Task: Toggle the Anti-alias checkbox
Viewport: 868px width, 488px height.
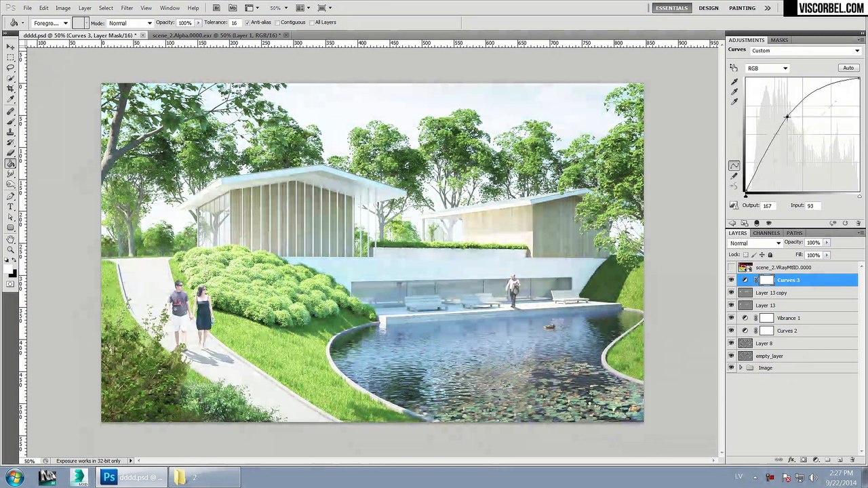Action: (x=247, y=22)
